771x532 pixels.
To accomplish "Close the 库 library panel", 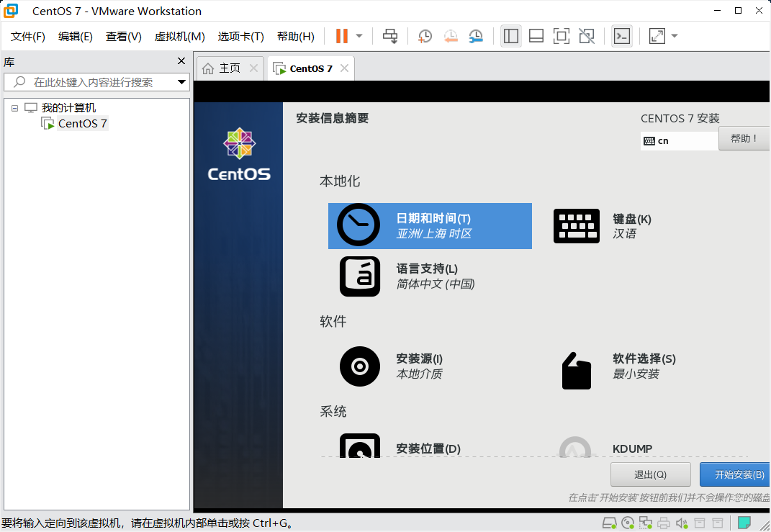I will coord(181,61).
